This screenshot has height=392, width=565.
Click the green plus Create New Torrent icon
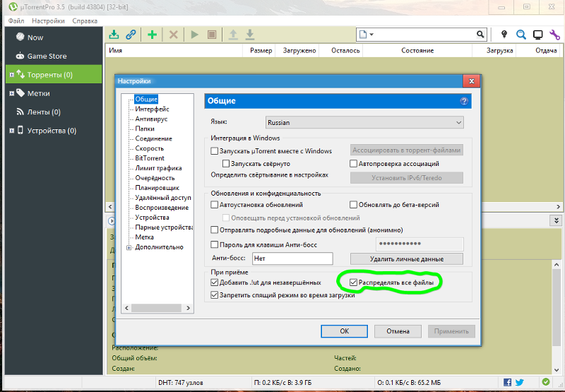152,35
